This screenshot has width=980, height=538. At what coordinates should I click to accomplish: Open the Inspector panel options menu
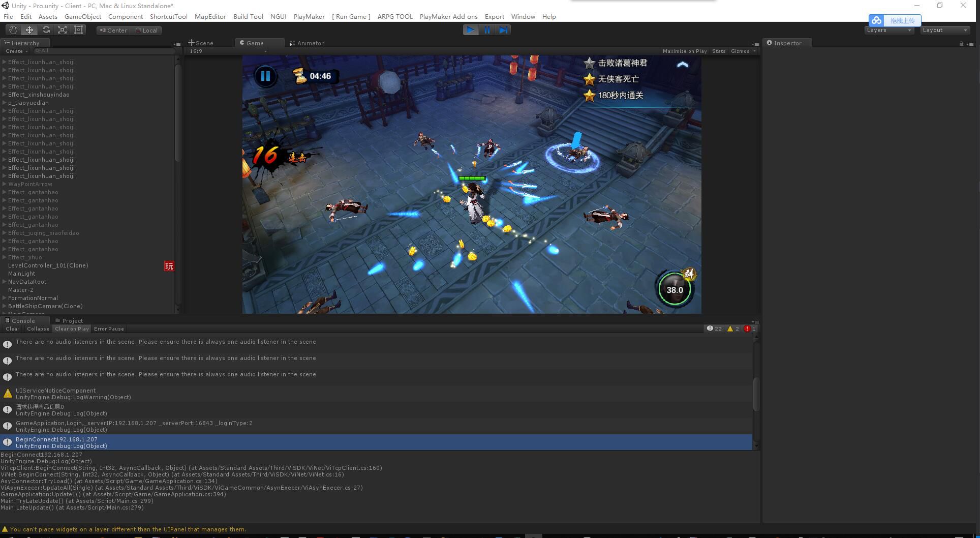pos(971,44)
